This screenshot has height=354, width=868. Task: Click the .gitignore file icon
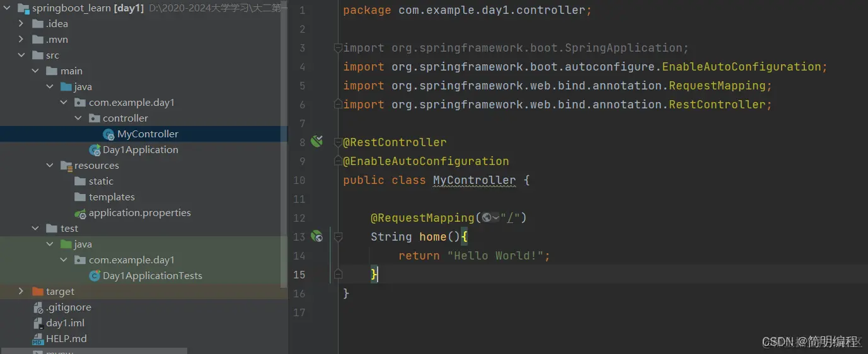(38, 307)
